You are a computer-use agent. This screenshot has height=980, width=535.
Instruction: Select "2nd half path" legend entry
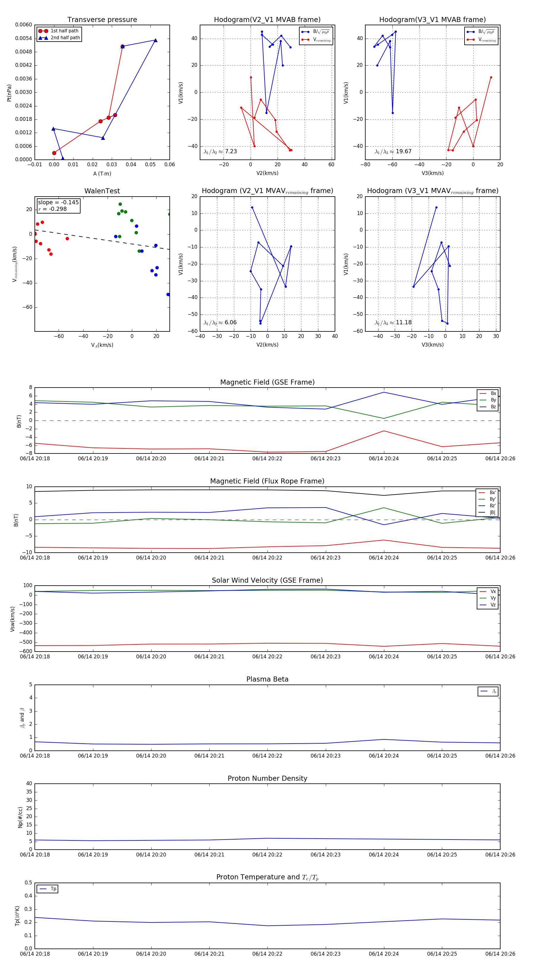click(x=59, y=38)
